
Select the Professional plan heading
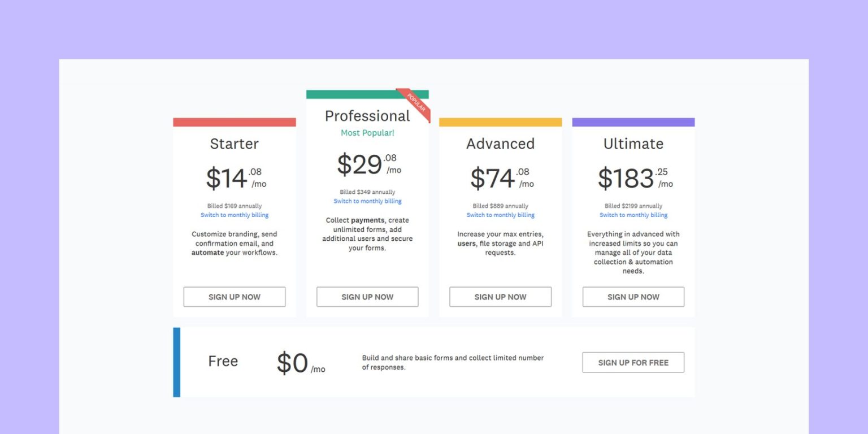(367, 115)
